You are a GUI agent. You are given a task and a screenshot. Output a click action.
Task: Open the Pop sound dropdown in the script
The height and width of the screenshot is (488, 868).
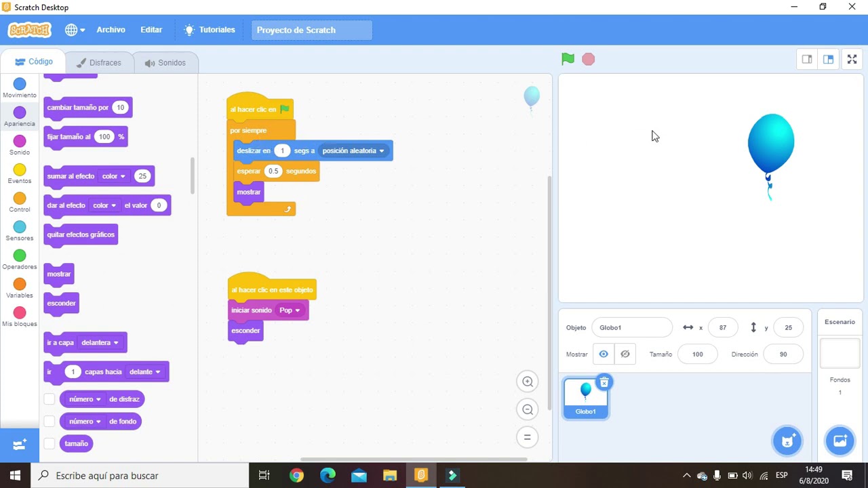[x=290, y=310]
